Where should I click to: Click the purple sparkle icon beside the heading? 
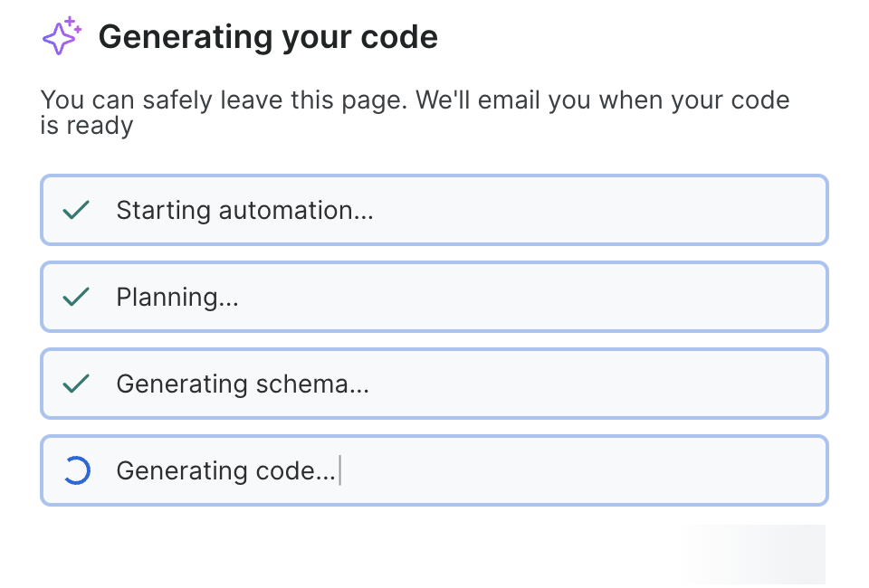click(62, 36)
